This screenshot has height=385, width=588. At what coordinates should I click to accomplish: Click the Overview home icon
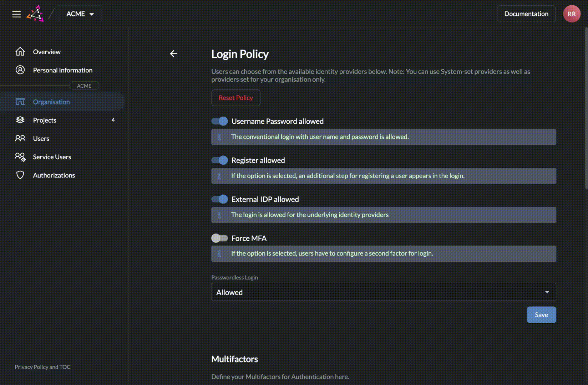click(20, 52)
